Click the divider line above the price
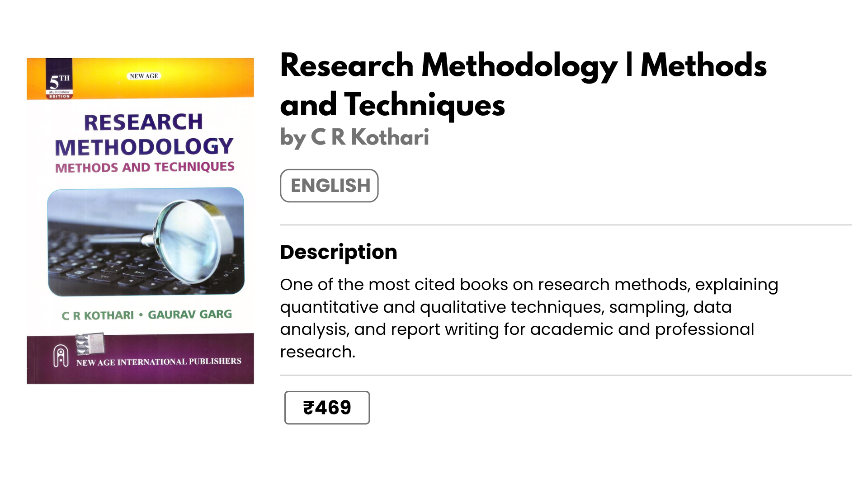The height and width of the screenshot is (488, 868). (x=566, y=375)
